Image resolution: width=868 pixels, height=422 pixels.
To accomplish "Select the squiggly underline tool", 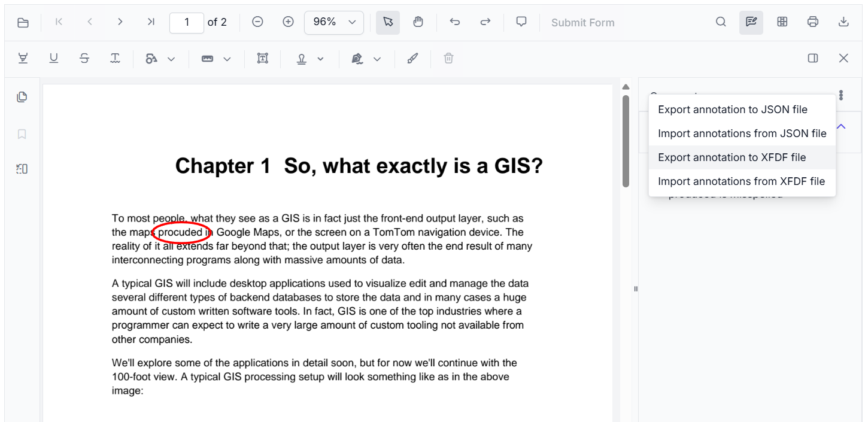I will [115, 58].
